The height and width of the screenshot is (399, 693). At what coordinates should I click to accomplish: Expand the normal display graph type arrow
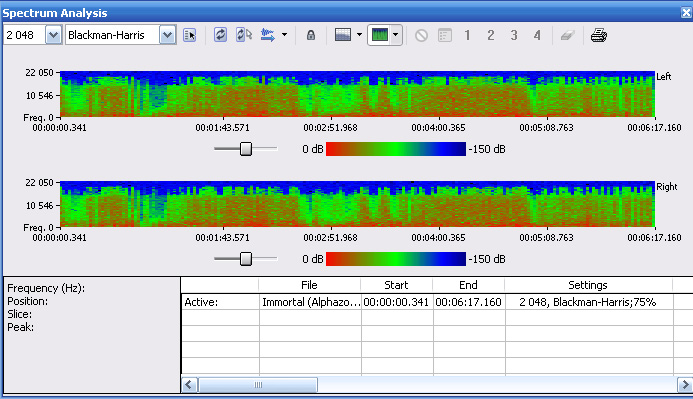click(359, 35)
